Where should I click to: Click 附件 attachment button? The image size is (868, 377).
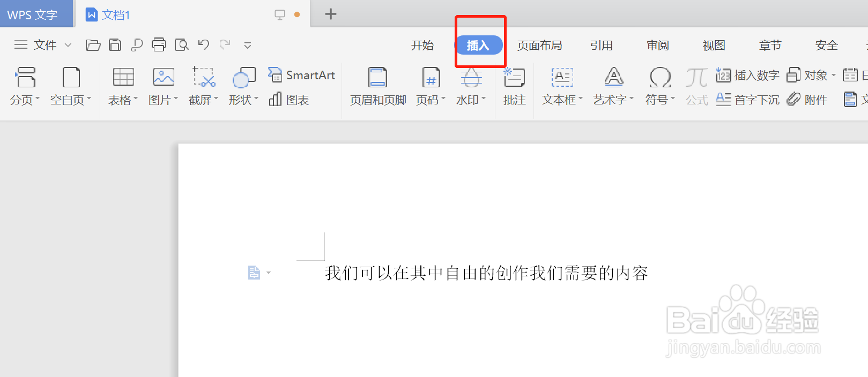coord(807,100)
